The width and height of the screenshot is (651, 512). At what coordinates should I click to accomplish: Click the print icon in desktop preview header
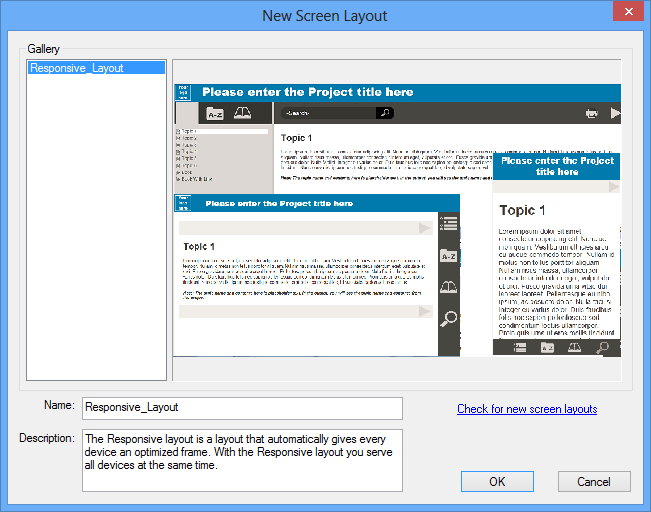pos(592,114)
